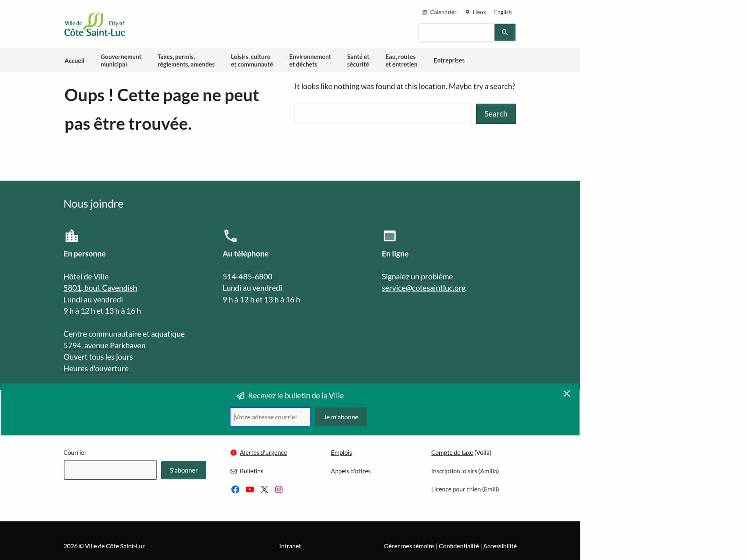Open the Facebook icon in footer

pyautogui.click(x=235, y=489)
